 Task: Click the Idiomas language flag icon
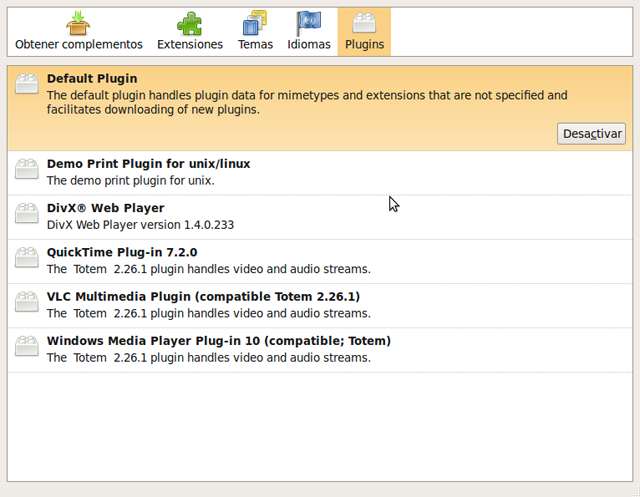pos(308,23)
